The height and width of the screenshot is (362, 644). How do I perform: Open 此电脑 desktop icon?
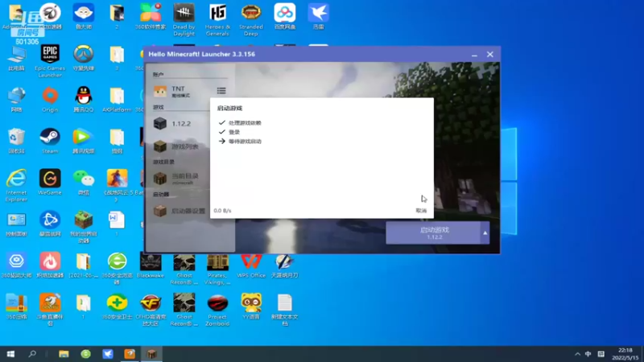pyautogui.click(x=16, y=58)
